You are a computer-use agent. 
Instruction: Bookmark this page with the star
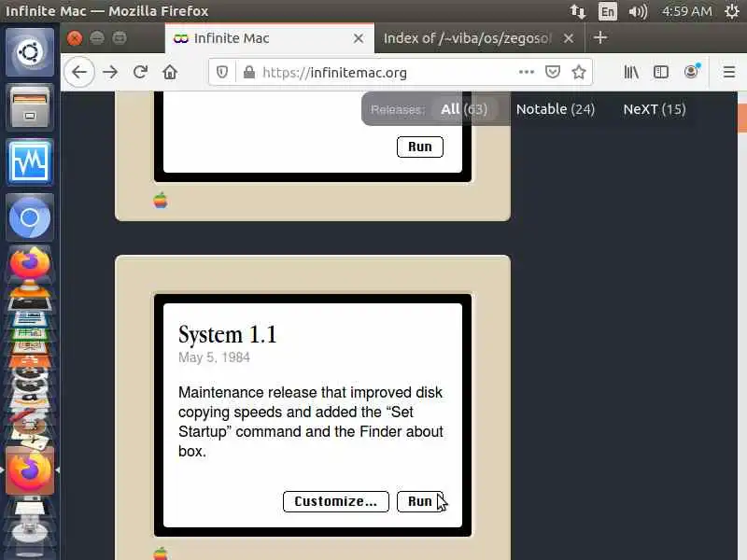(579, 73)
